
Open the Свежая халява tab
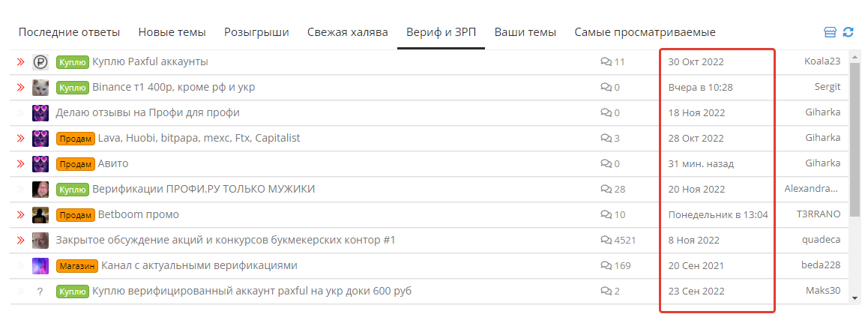(x=348, y=33)
